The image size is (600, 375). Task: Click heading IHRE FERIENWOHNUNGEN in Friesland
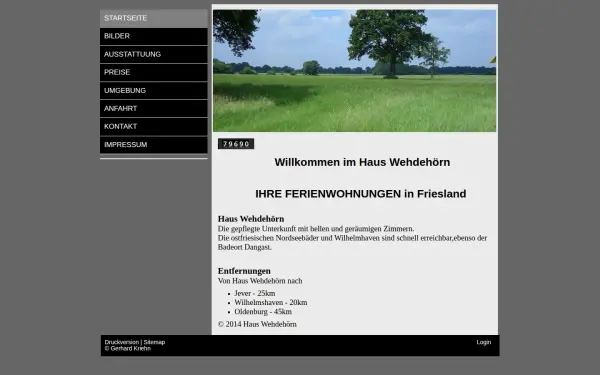tap(360, 194)
